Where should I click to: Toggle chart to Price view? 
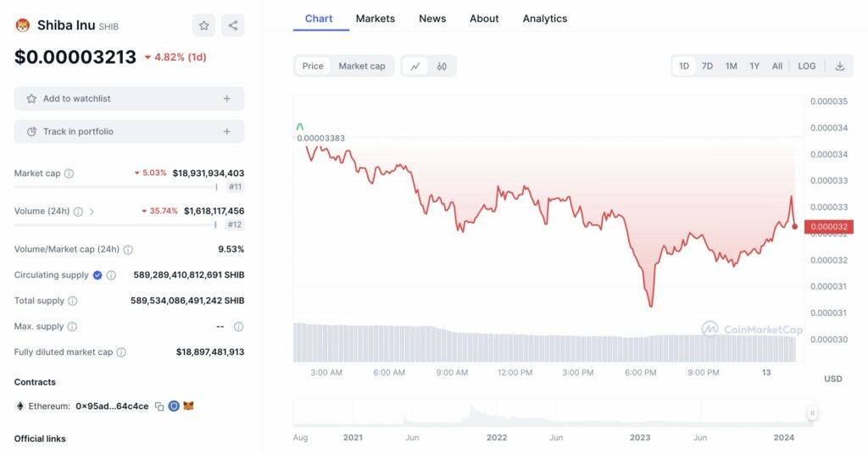pyautogui.click(x=313, y=66)
